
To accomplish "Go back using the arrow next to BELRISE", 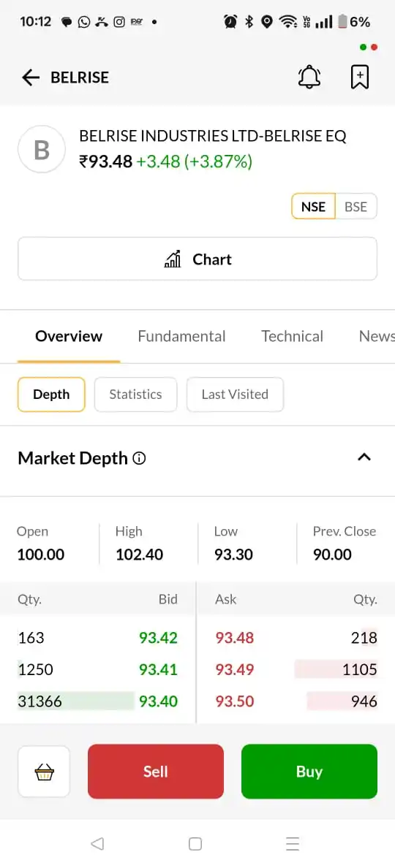I will [x=31, y=77].
